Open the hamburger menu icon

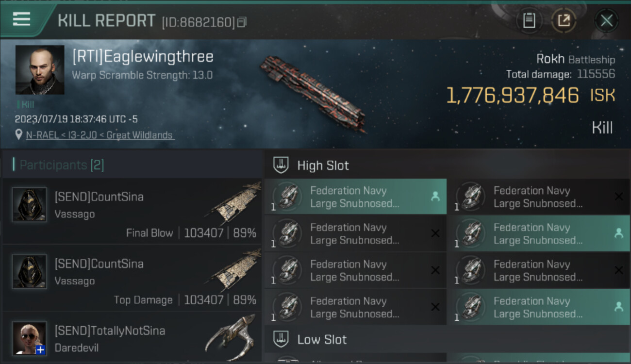tap(21, 19)
